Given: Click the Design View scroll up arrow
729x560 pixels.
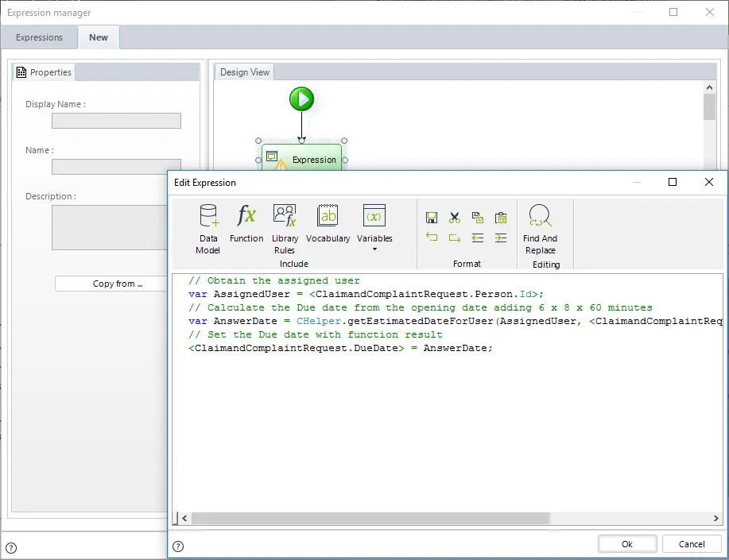Looking at the screenshot, I should pyautogui.click(x=709, y=87).
